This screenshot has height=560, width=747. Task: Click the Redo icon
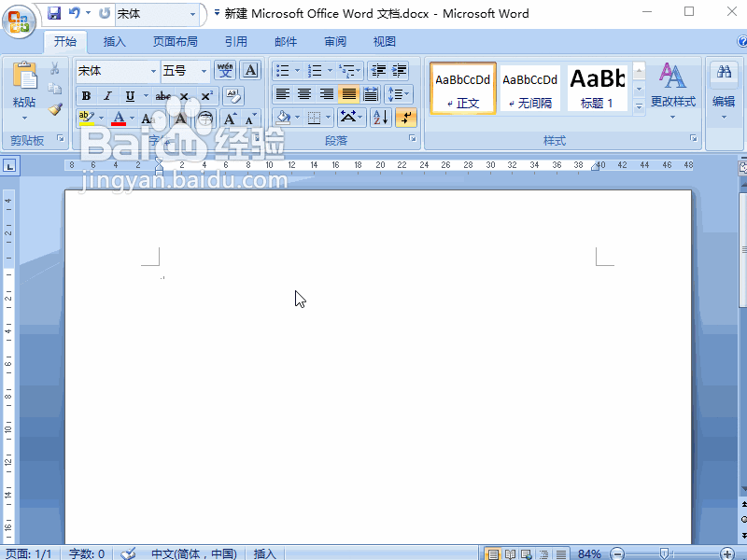coord(105,13)
